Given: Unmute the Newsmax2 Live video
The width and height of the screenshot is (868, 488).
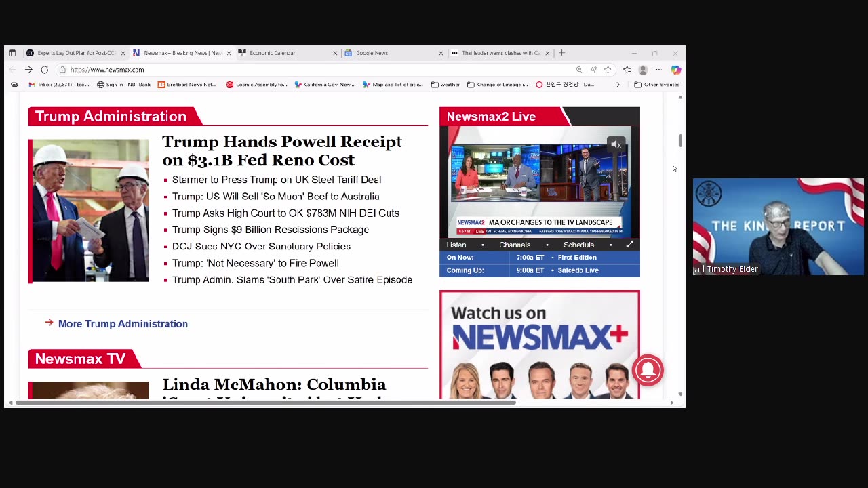Looking at the screenshot, I should 616,144.
